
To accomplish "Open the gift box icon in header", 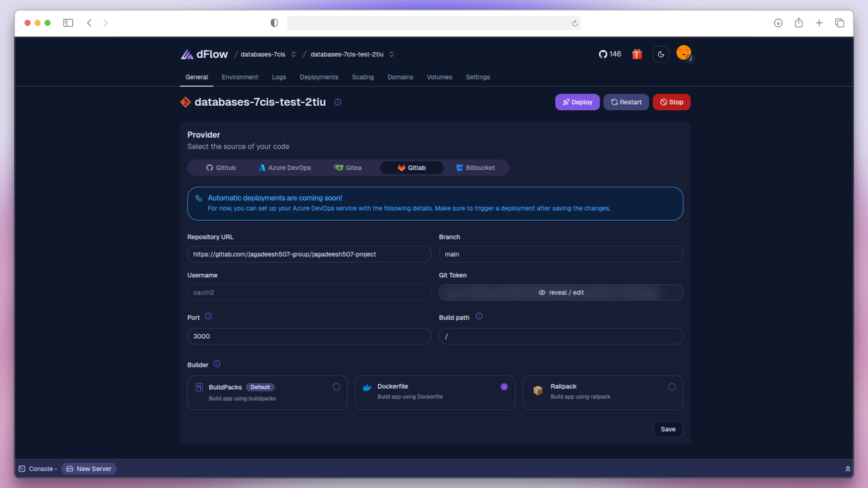I will tap(637, 54).
